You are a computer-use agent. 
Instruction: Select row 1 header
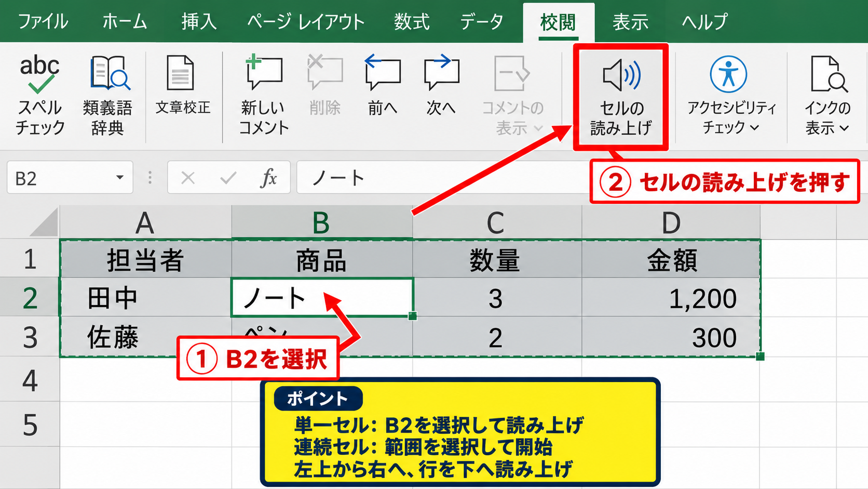pos(30,259)
